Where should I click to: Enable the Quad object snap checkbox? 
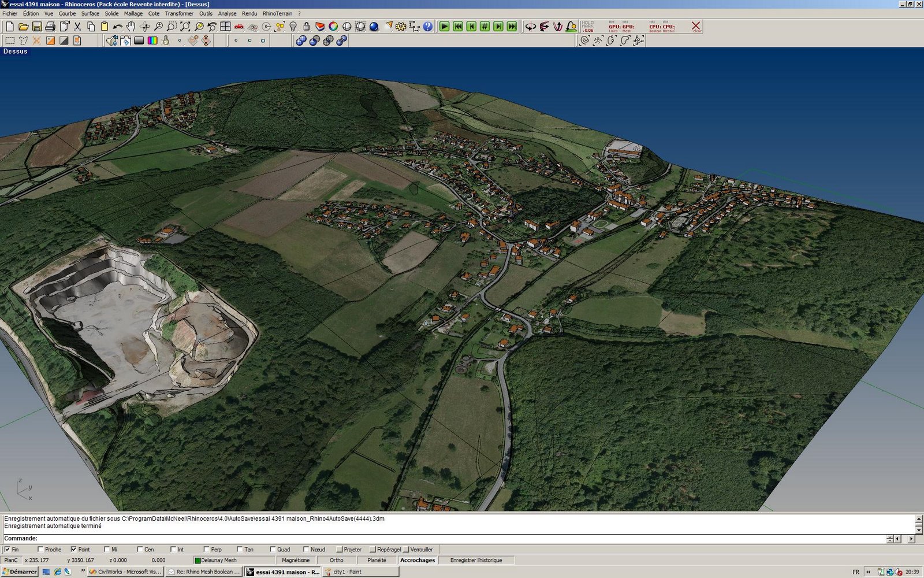click(273, 549)
